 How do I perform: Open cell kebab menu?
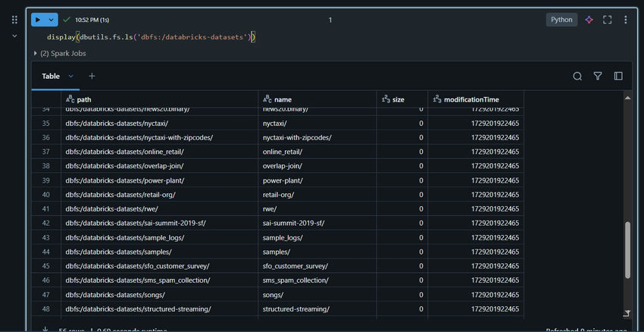(x=625, y=20)
